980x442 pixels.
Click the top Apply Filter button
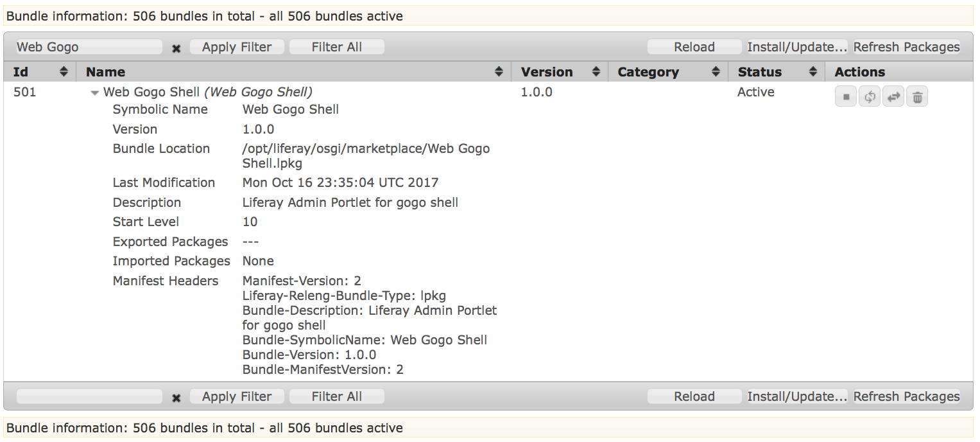237,47
